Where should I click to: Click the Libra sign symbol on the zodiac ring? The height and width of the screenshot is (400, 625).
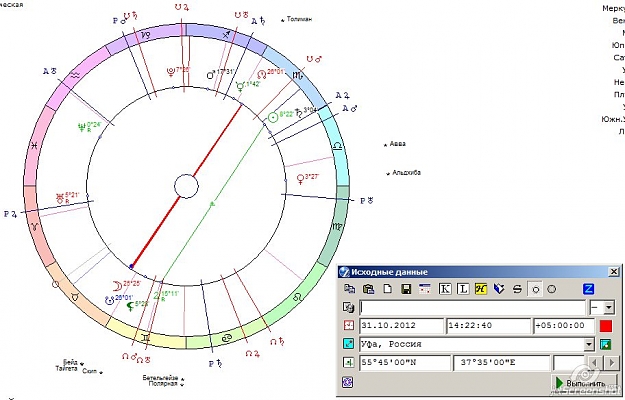point(337,146)
